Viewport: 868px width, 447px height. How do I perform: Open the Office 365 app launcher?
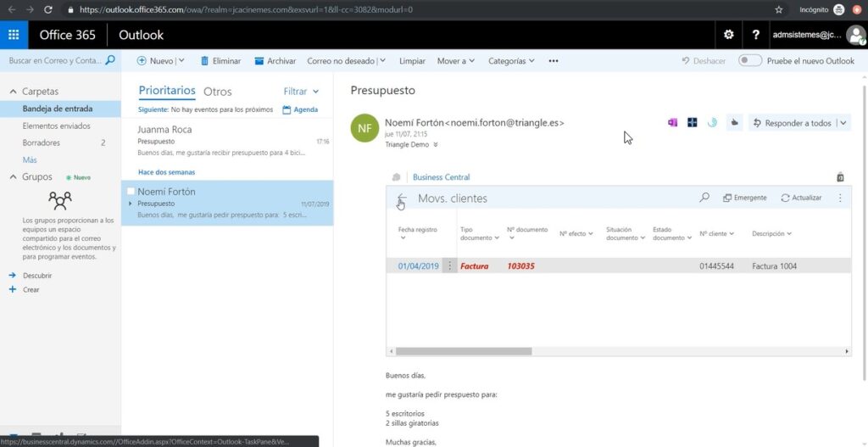click(x=14, y=35)
